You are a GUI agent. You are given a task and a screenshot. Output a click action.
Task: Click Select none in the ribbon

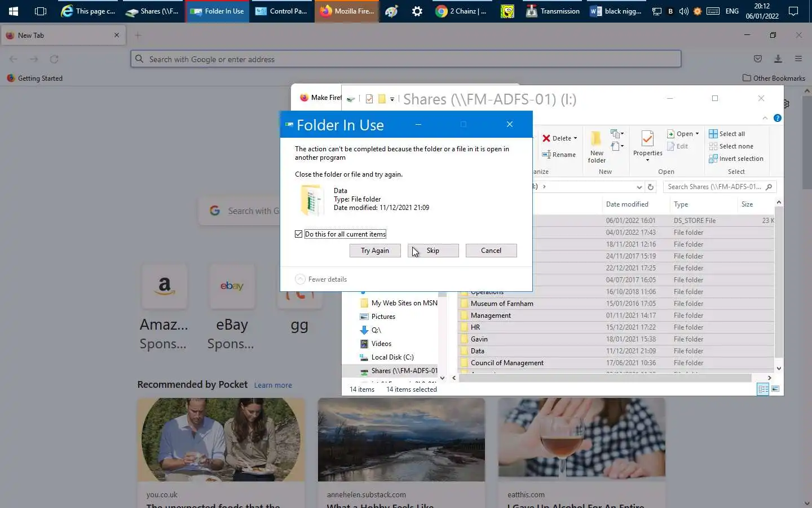(731, 146)
